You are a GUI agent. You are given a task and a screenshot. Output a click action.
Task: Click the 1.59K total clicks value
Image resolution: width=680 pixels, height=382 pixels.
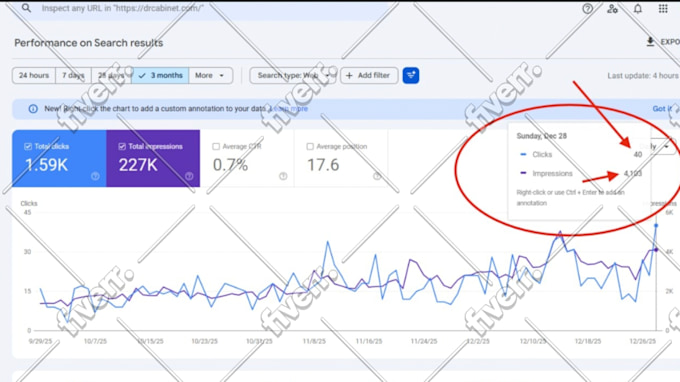coord(46,165)
